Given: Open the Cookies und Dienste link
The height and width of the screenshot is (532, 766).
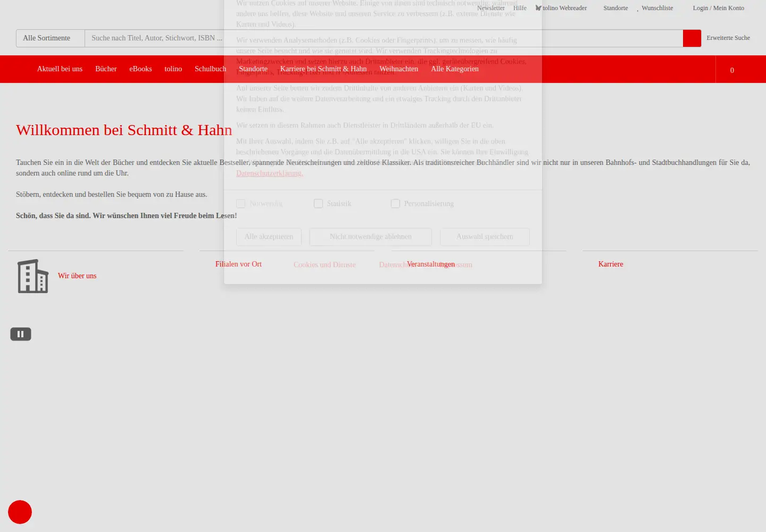Looking at the screenshot, I should coord(324,265).
